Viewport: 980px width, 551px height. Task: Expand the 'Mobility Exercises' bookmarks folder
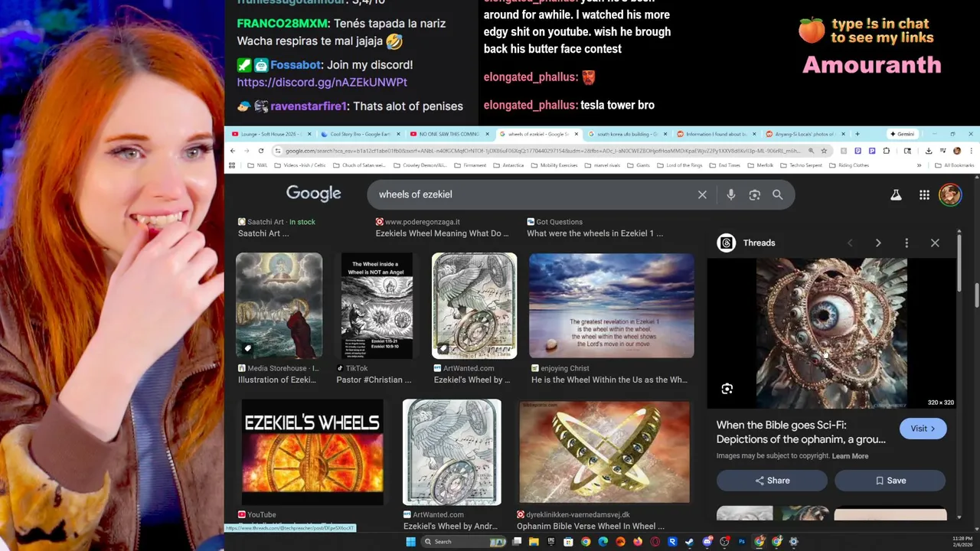tap(554, 165)
